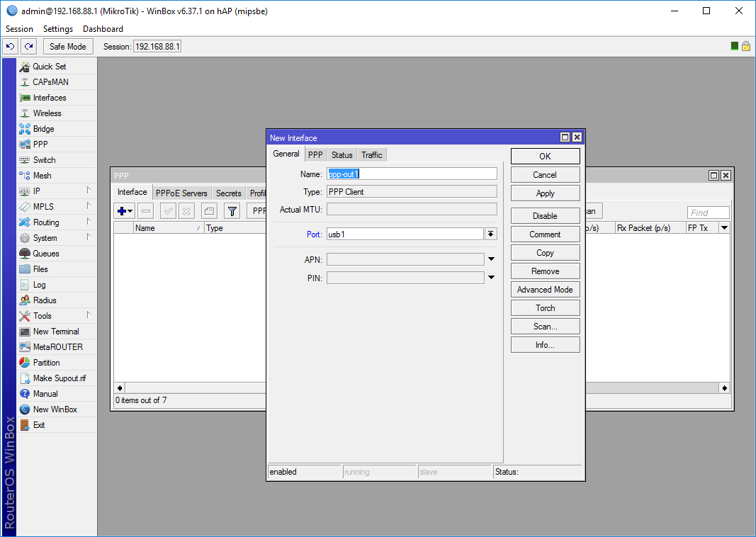Open the Settings menu
The height and width of the screenshot is (537, 756).
(58, 29)
